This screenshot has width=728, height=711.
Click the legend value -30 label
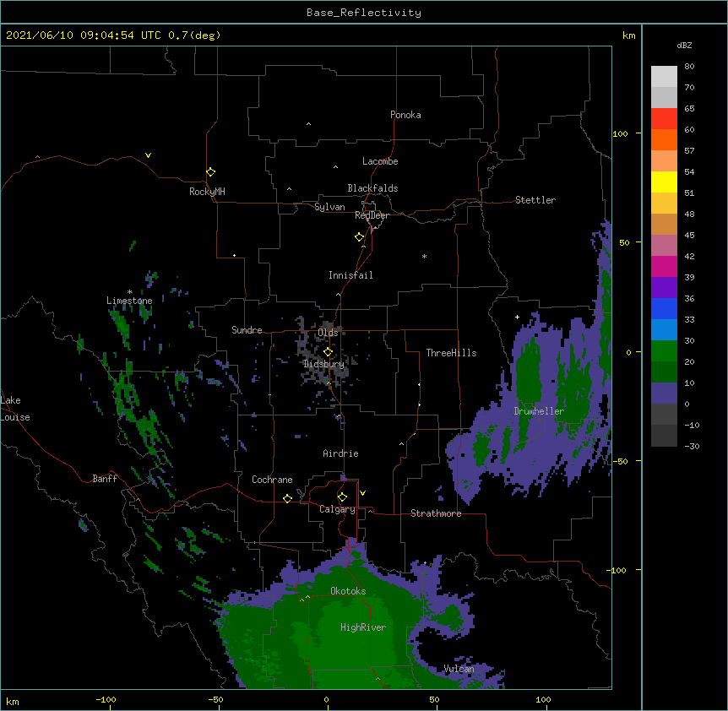click(x=692, y=446)
